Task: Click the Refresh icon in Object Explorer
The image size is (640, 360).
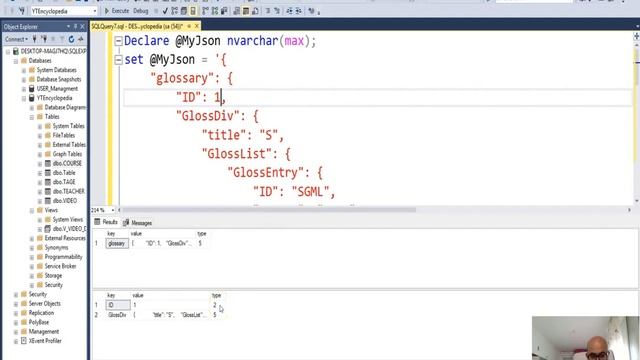Action: [x=71, y=39]
